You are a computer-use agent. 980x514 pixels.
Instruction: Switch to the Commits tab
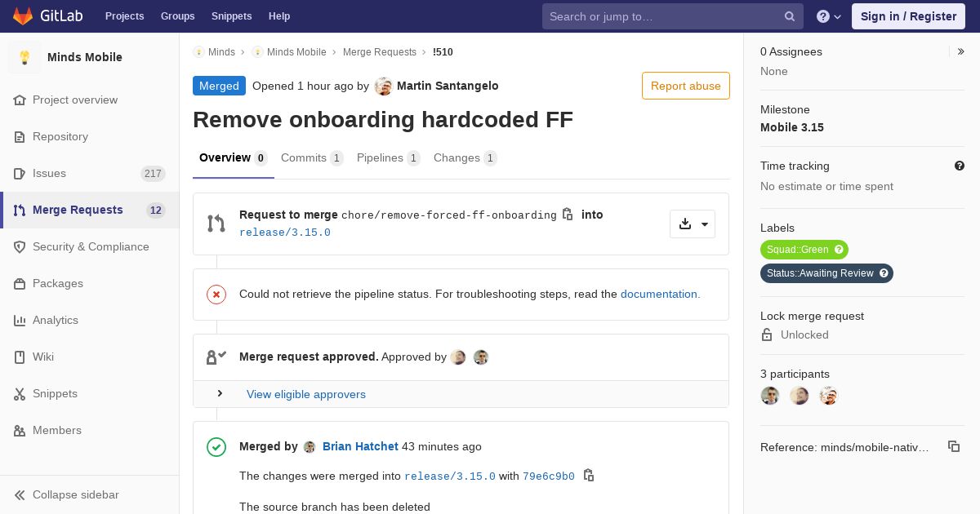coord(312,158)
